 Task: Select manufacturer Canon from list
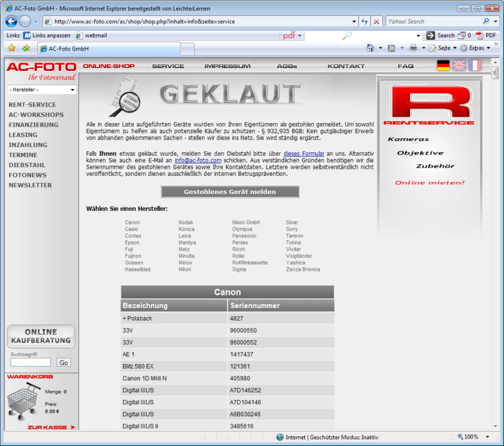pyautogui.click(x=132, y=222)
